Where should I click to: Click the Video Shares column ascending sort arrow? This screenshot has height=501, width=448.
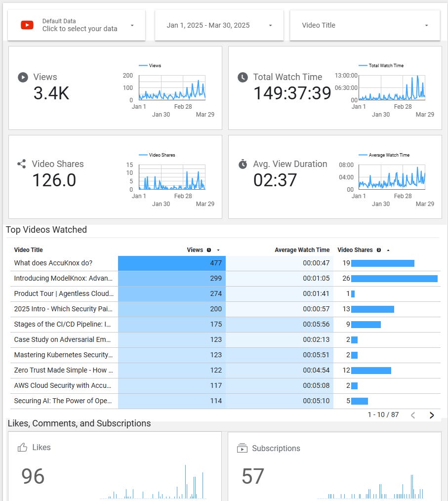click(388, 250)
